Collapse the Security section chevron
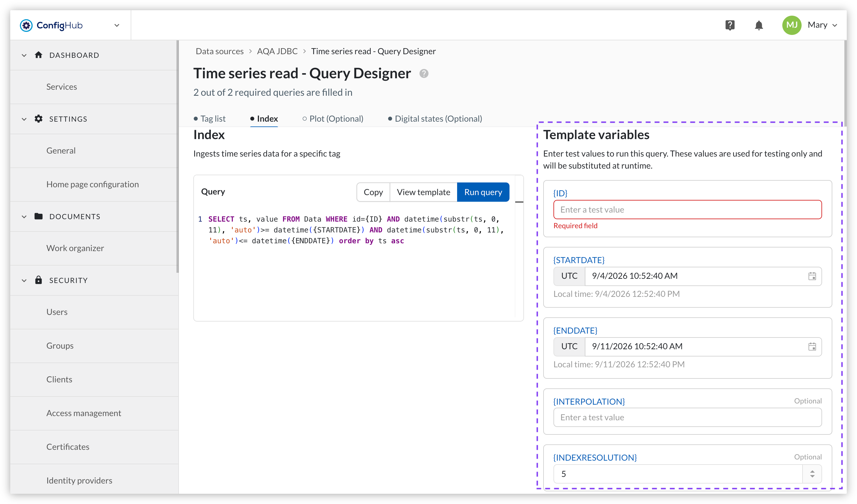This screenshot has height=504, width=857. [x=24, y=281]
